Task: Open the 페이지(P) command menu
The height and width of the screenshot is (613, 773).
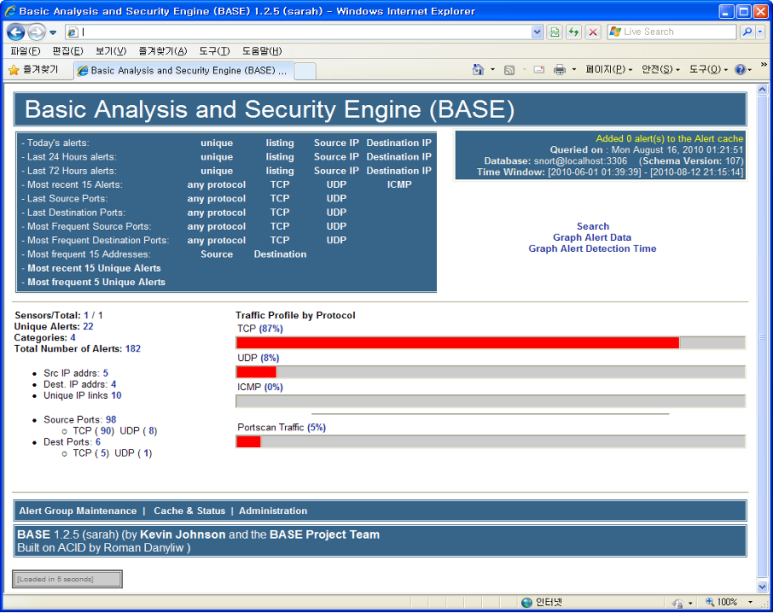Action: 609,70
